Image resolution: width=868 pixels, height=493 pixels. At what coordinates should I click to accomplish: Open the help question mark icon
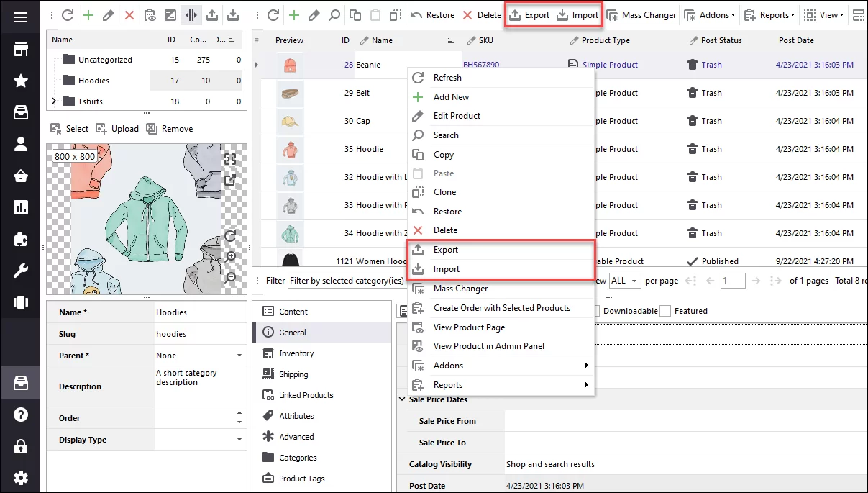pyautogui.click(x=21, y=415)
